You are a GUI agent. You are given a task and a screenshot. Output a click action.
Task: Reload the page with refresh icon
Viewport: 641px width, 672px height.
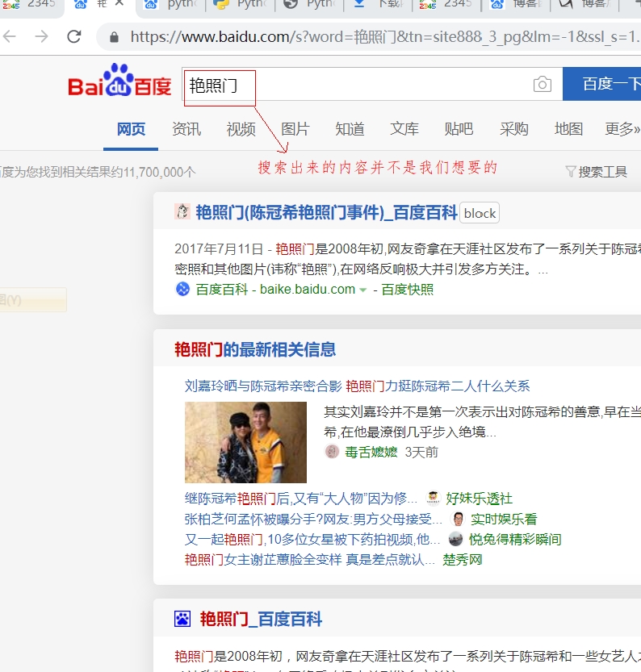pos(74,36)
